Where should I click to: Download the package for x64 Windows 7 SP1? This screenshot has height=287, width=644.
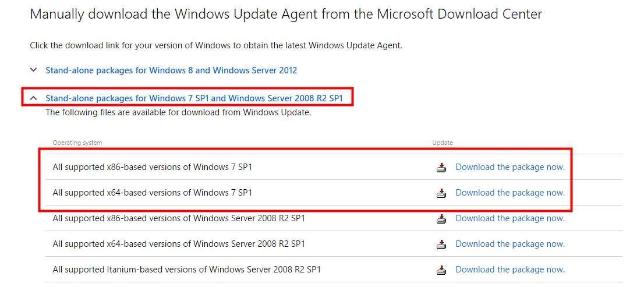[x=509, y=193]
